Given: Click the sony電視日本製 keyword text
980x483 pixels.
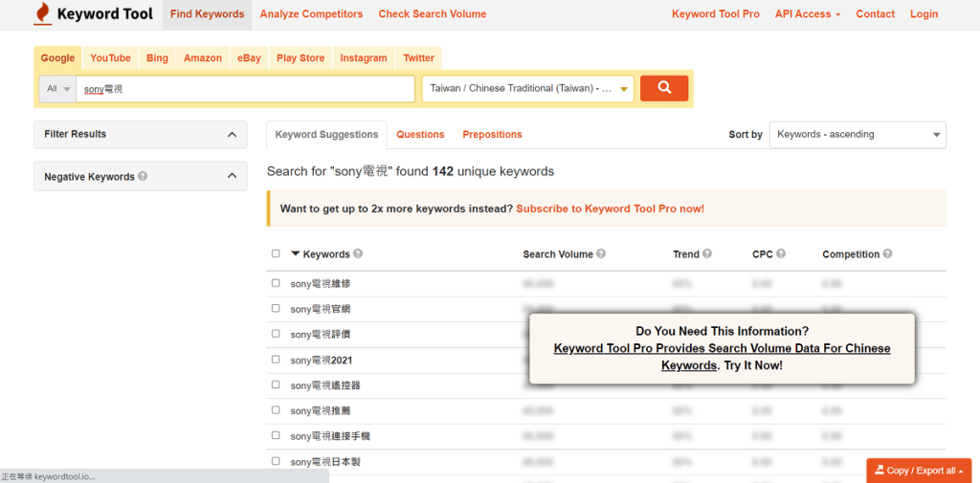Looking at the screenshot, I should pos(325,462).
